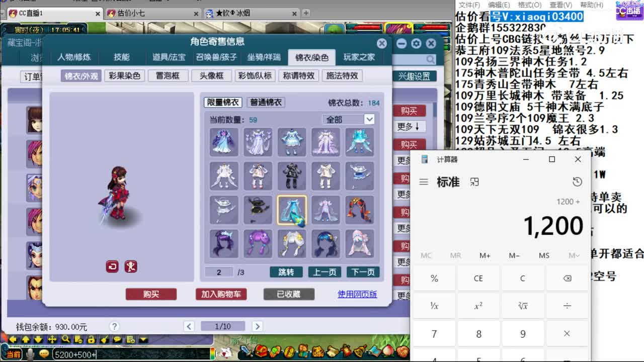Click the four-way move arrows icon in chat toolbar
This screenshot has height=362, width=644.
[x=52, y=339]
